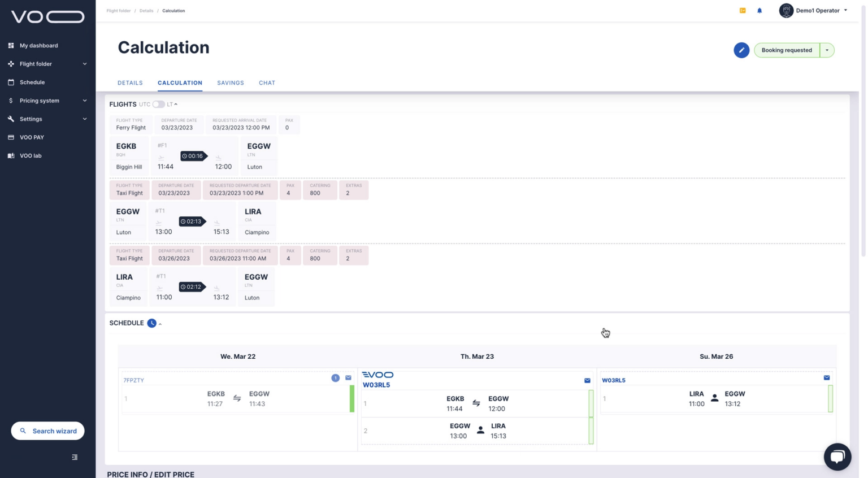Toggle UTC to LT time switch

[158, 105]
